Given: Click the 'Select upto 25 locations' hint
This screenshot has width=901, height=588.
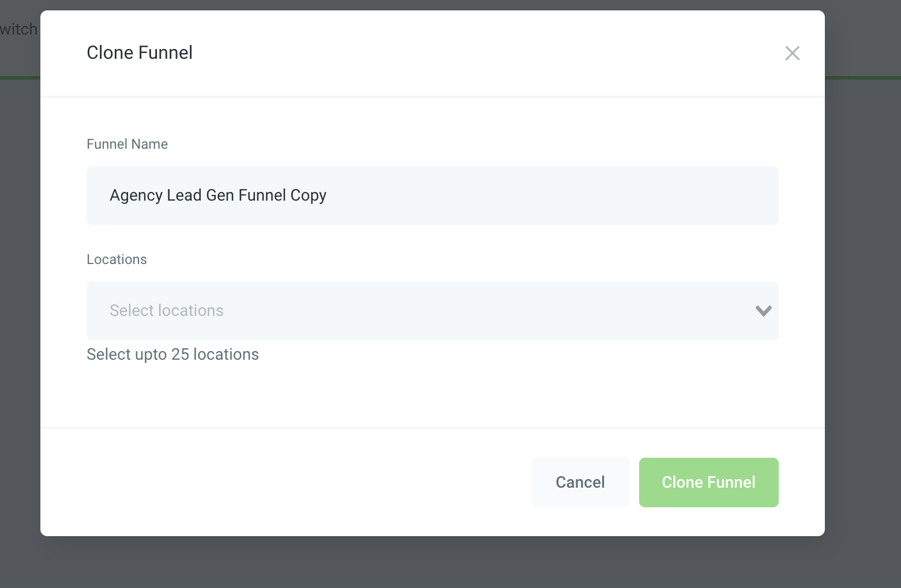Looking at the screenshot, I should point(172,354).
